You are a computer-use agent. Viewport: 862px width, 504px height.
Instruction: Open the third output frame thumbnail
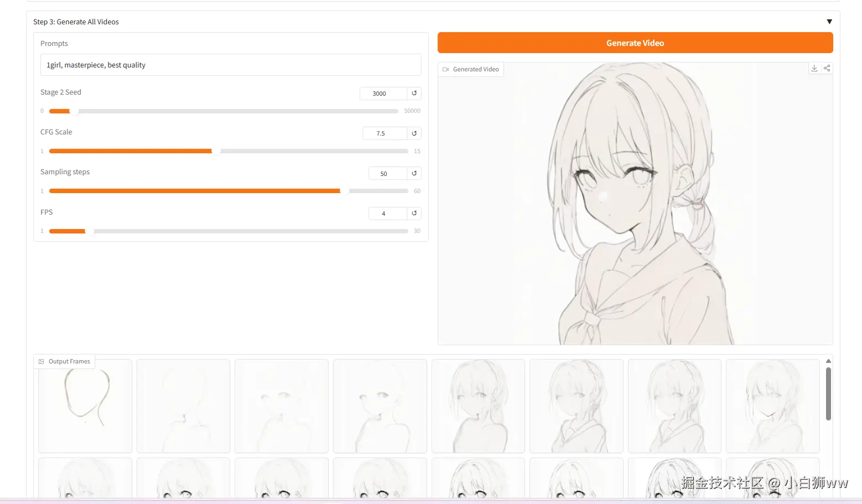point(282,406)
